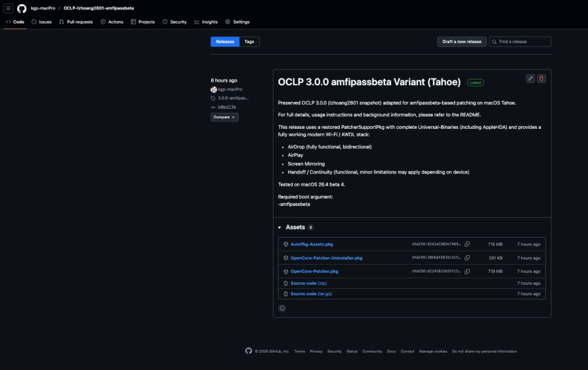Open footer Terms link
Viewport: 588px width, 370px height.
pyautogui.click(x=300, y=352)
